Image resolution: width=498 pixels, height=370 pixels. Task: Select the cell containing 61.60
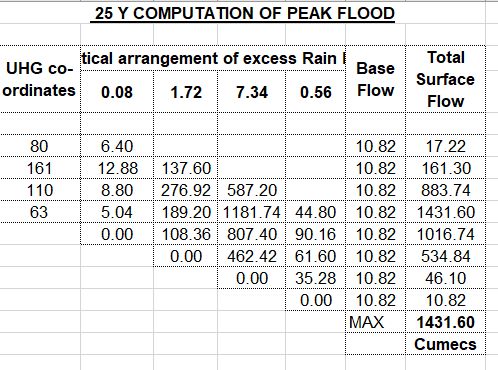316,256
